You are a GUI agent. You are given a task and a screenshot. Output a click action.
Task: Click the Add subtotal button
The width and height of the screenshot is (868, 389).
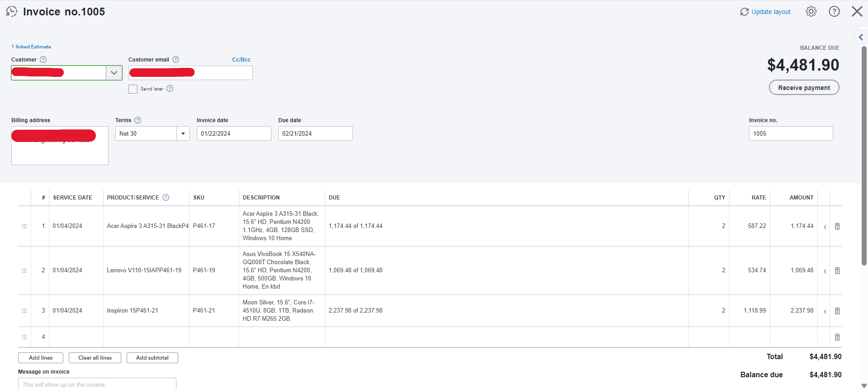pyautogui.click(x=152, y=358)
